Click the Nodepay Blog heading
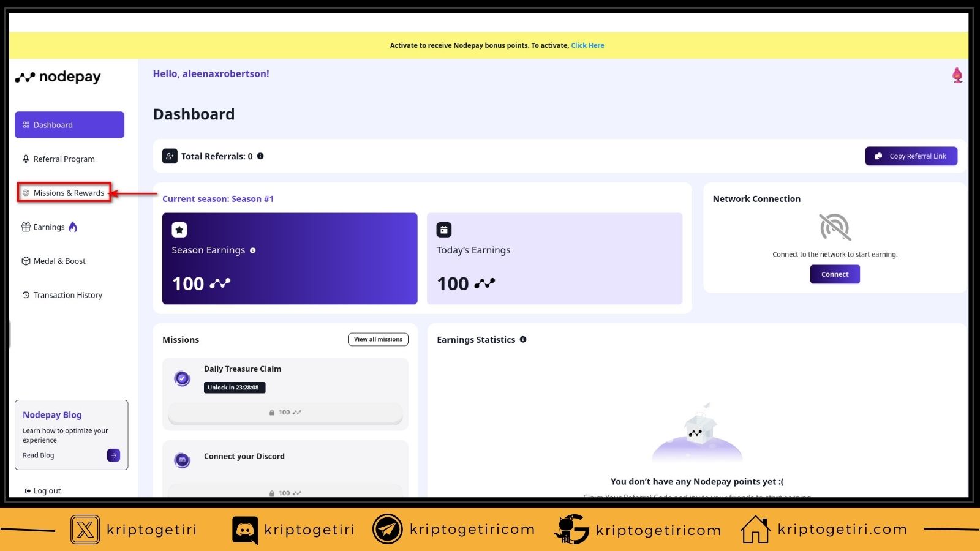This screenshot has height=551, width=980. pos(52,415)
